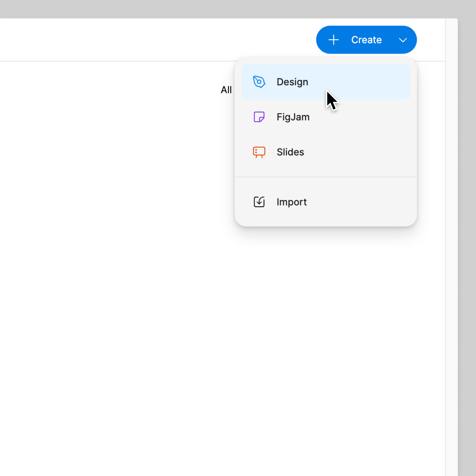Click the vertical scrollbar track on the right

(451, 248)
